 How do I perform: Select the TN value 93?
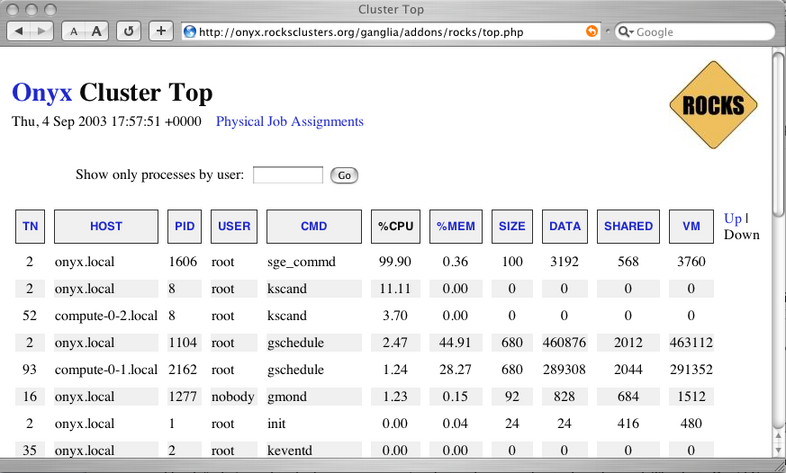coord(30,370)
